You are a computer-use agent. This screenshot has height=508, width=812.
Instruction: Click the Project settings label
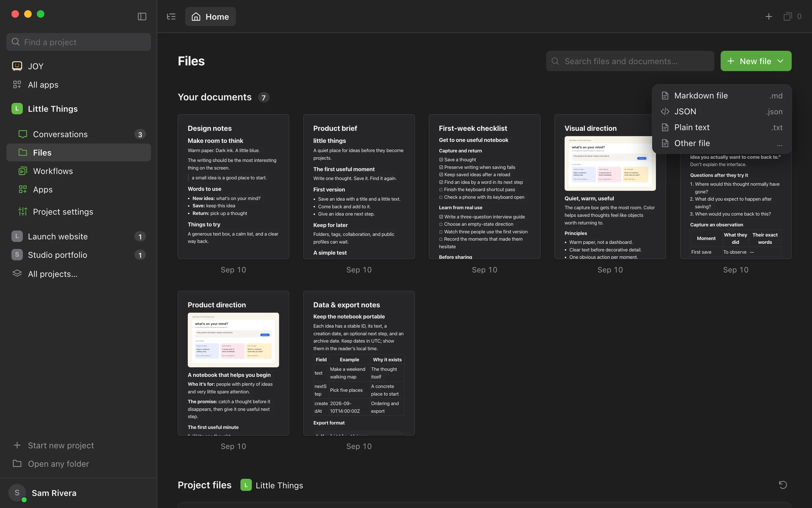(63, 212)
